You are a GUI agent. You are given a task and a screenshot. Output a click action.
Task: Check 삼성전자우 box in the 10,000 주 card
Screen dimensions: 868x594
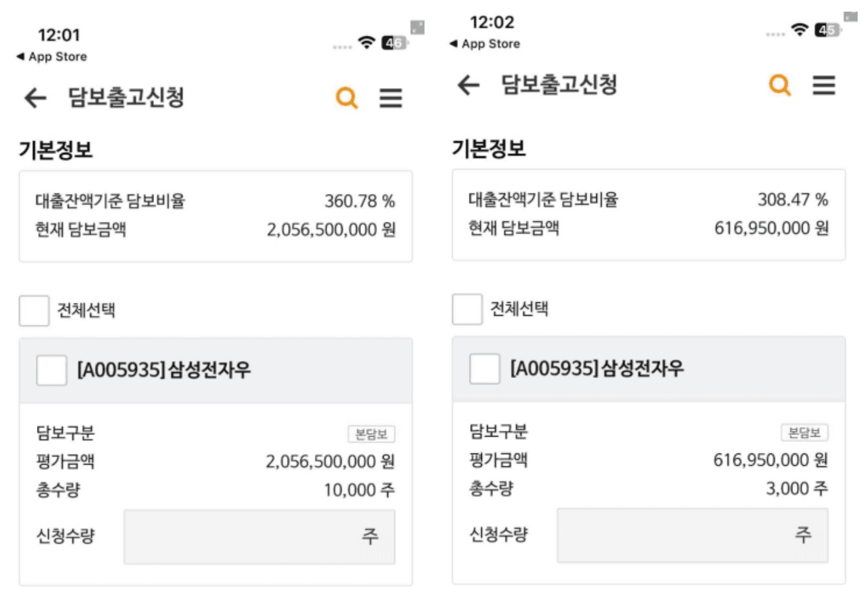pos(52,371)
